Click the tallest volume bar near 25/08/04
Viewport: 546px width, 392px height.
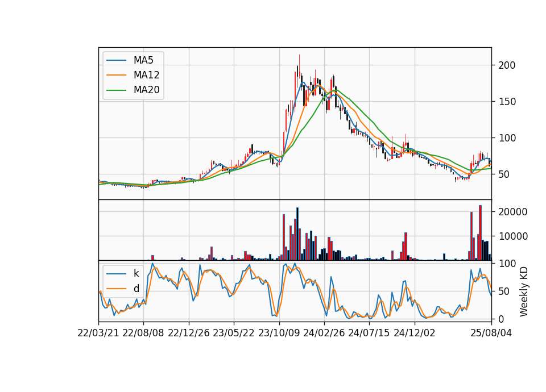point(480,233)
